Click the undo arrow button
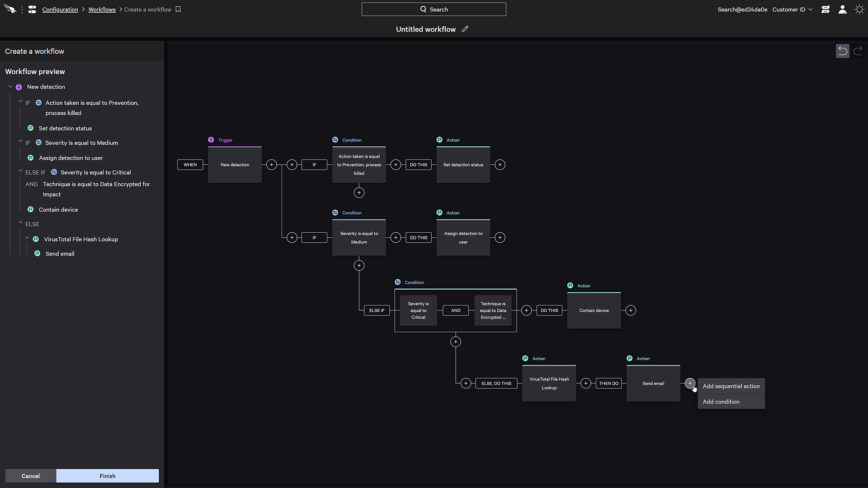This screenshot has width=868, height=488. pos(842,51)
